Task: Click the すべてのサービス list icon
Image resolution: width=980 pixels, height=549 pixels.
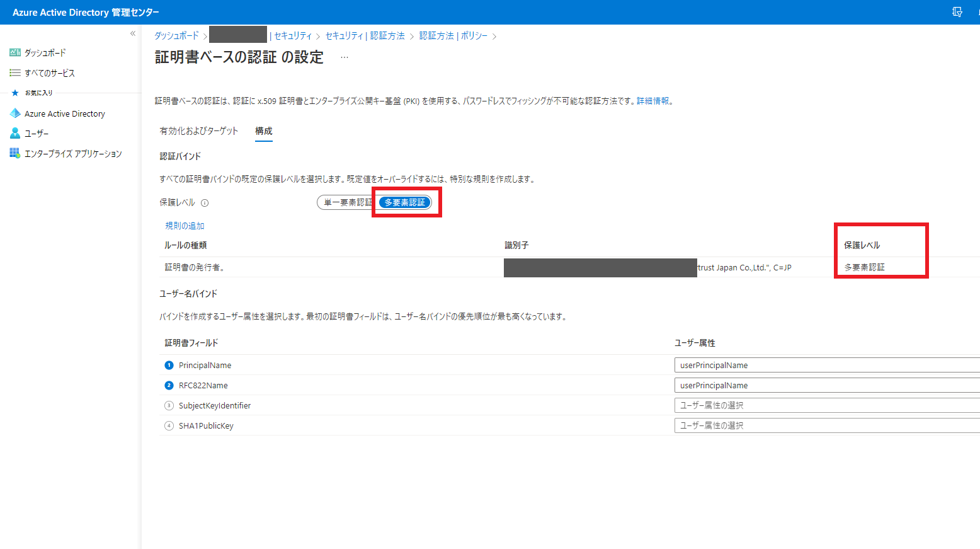Action: [15, 72]
